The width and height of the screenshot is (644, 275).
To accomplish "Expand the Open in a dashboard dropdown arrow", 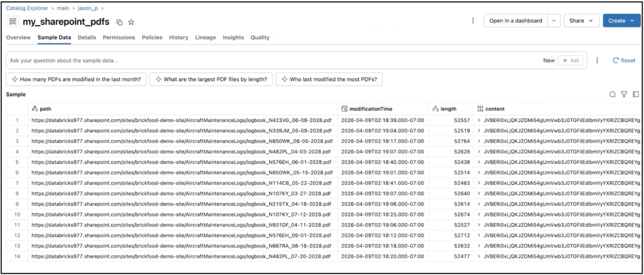I will [x=554, y=21].
